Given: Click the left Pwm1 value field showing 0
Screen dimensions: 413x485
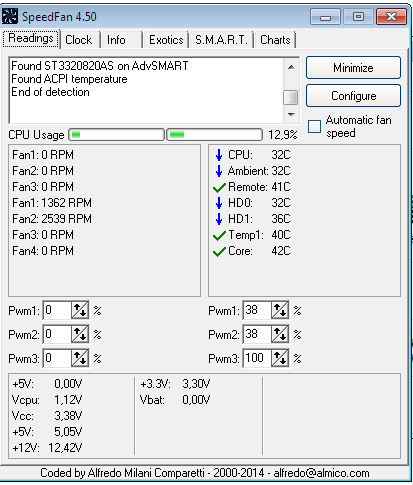Looking at the screenshot, I should tap(57, 310).
